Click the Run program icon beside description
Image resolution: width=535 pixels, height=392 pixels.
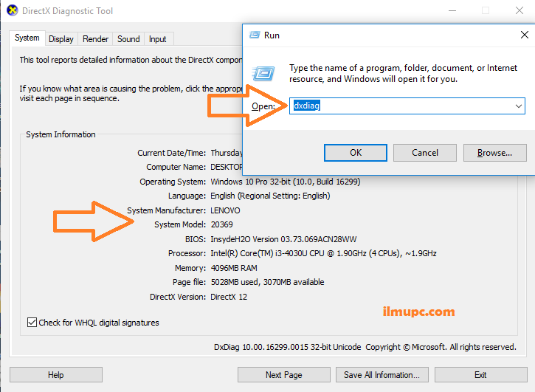pyautogui.click(x=263, y=72)
